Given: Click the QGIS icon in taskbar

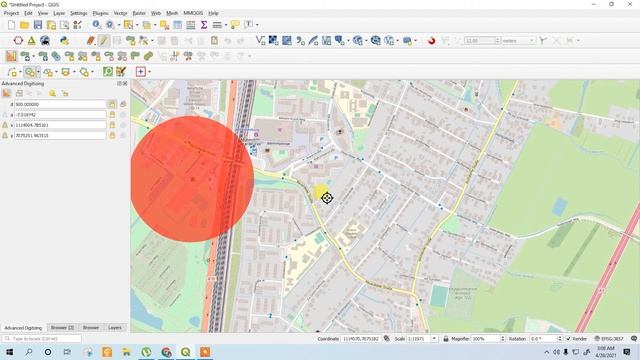Looking at the screenshot, I should pos(186,352).
